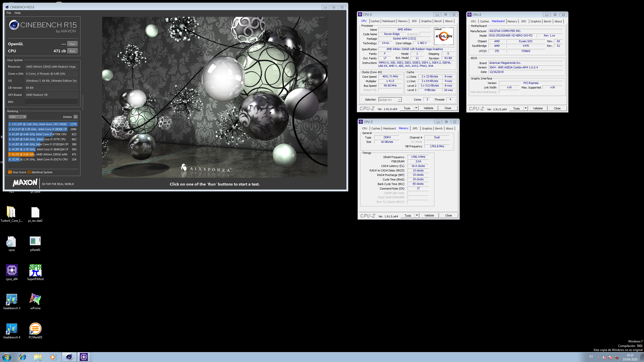Click the Info input field
This screenshot has height=362, width=644.
pos(51,102)
